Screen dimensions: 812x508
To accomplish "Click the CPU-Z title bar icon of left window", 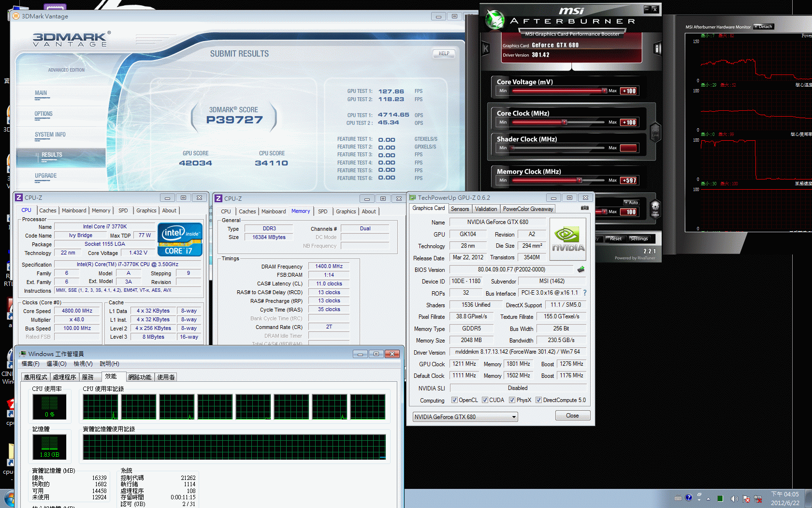I will pyautogui.click(x=19, y=197).
